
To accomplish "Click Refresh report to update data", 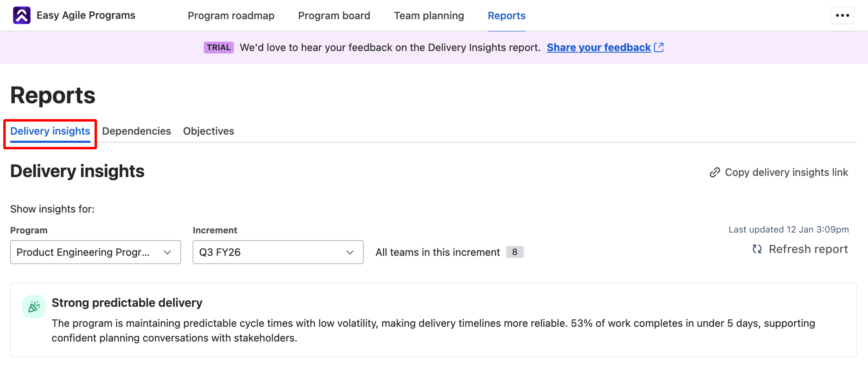I will pyautogui.click(x=808, y=249).
